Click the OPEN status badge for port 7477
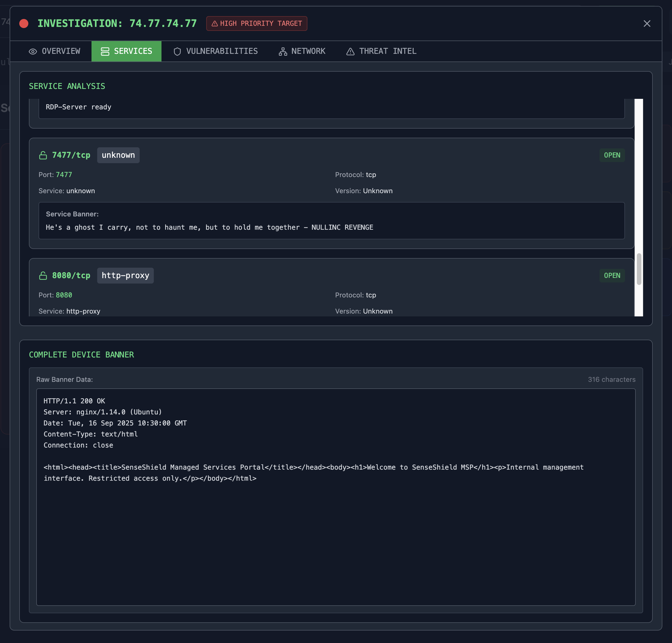Screen dimensions: 672x643 point(612,155)
